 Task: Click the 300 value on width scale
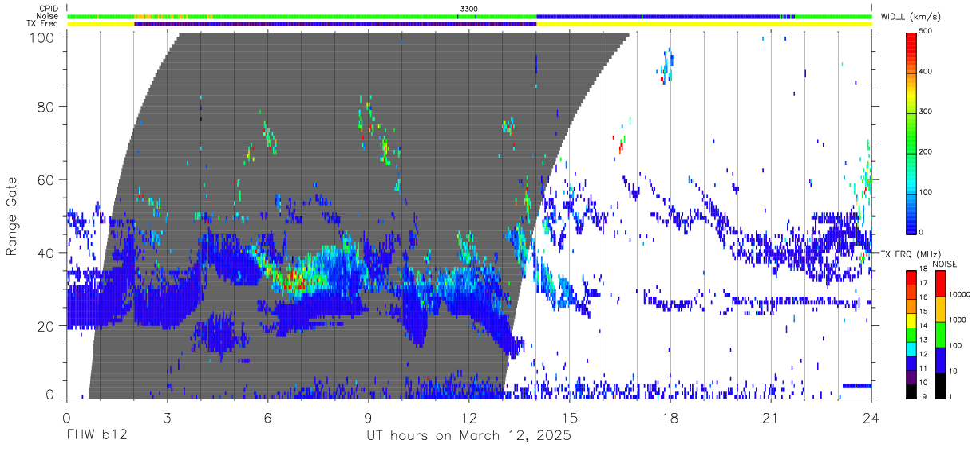(x=926, y=112)
